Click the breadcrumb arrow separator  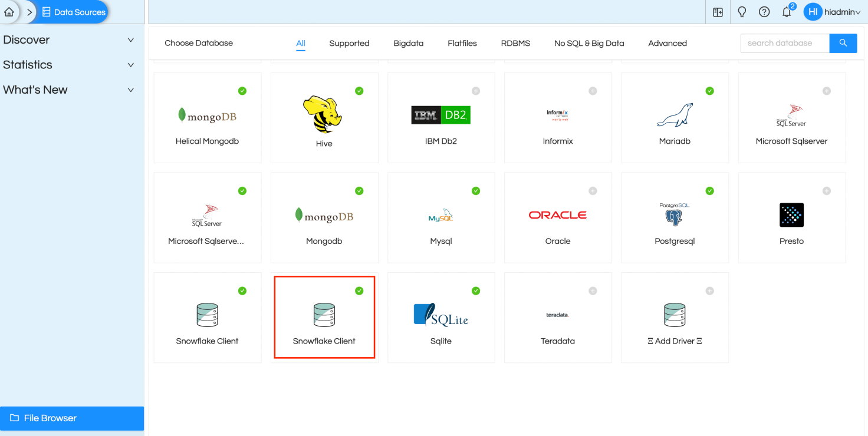point(29,12)
